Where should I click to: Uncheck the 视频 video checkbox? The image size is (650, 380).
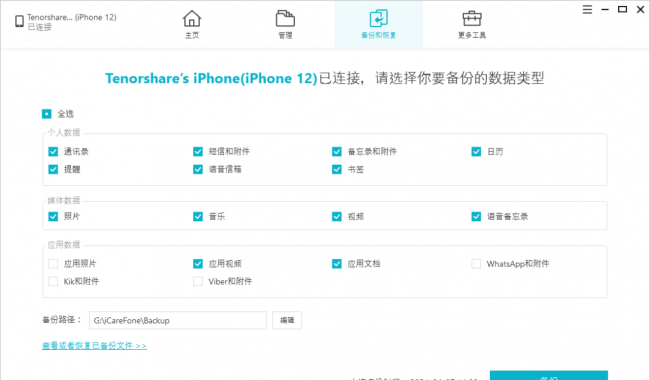point(337,216)
